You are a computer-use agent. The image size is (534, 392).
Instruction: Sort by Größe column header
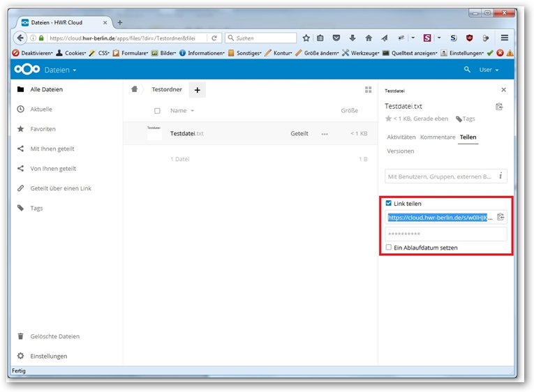click(x=350, y=111)
